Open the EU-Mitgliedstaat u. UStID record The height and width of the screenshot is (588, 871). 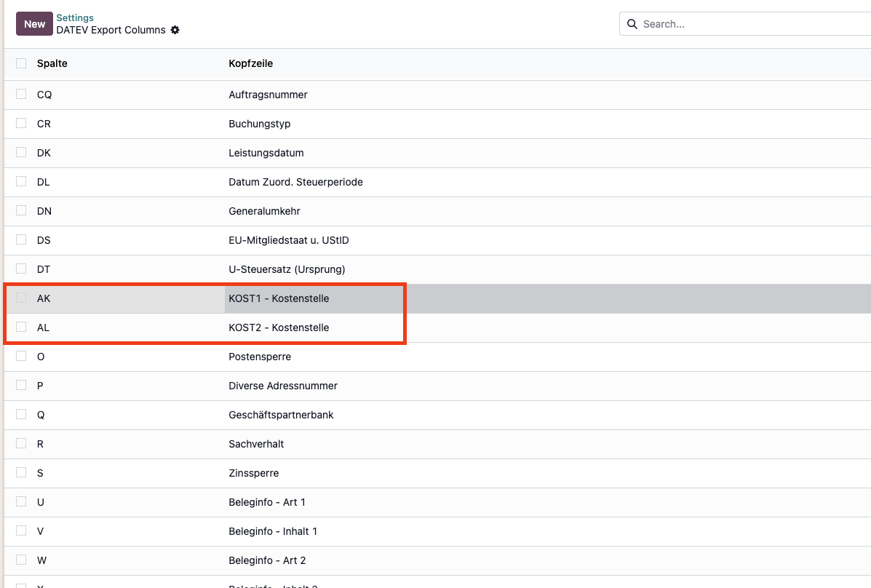[x=289, y=240]
